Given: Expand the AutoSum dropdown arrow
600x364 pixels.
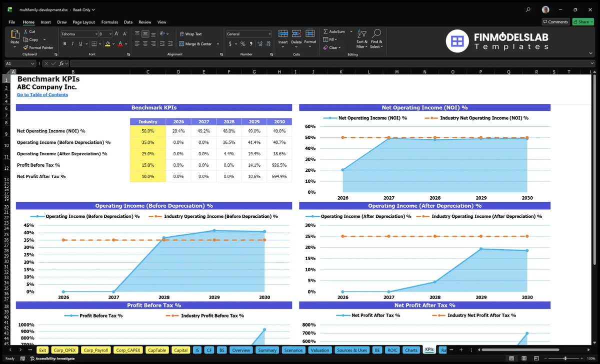Looking at the screenshot, I should 351,31.
